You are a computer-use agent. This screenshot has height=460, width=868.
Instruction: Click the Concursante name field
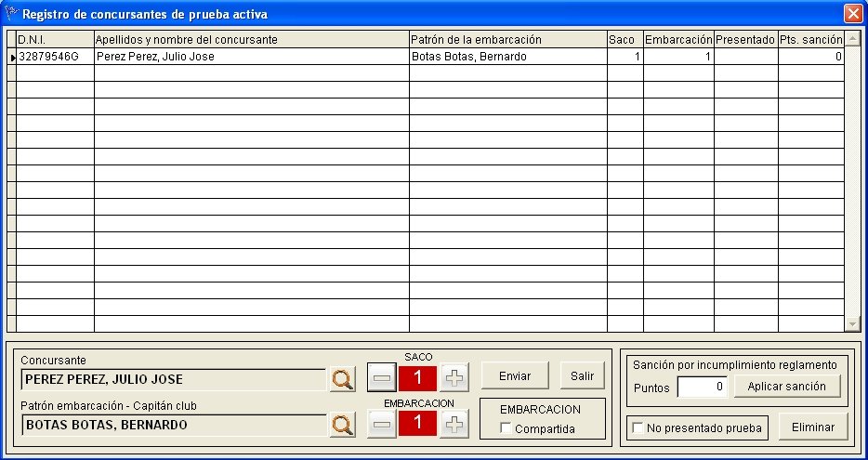coord(174,380)
